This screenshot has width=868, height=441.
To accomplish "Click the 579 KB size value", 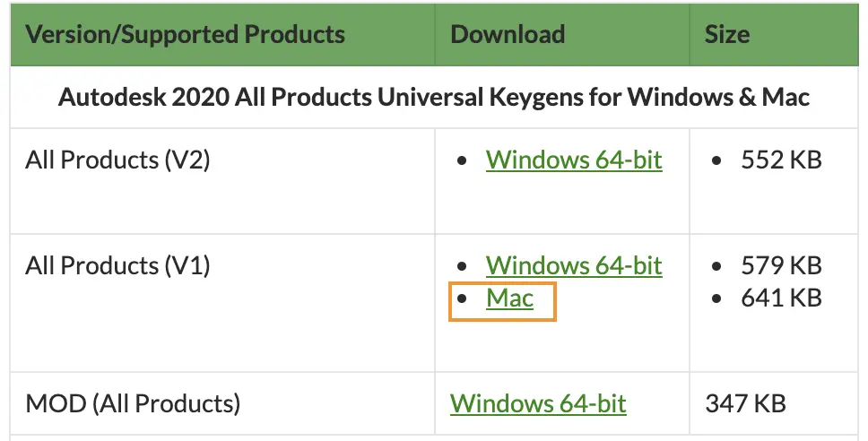I will tap(781, 265).
